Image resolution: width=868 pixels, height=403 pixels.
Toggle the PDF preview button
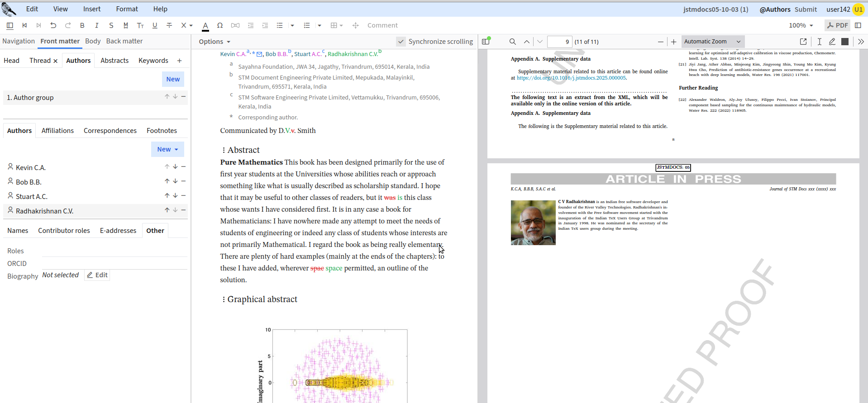pos(837,25)
